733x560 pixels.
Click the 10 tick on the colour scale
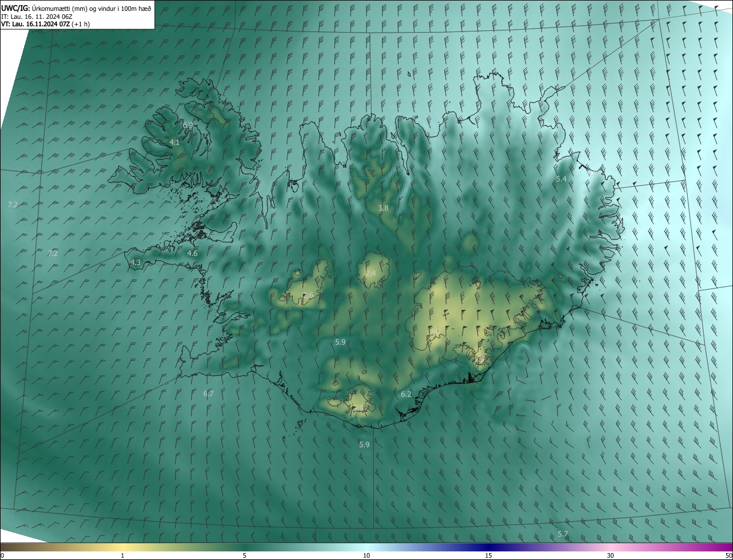coord(366,555)
